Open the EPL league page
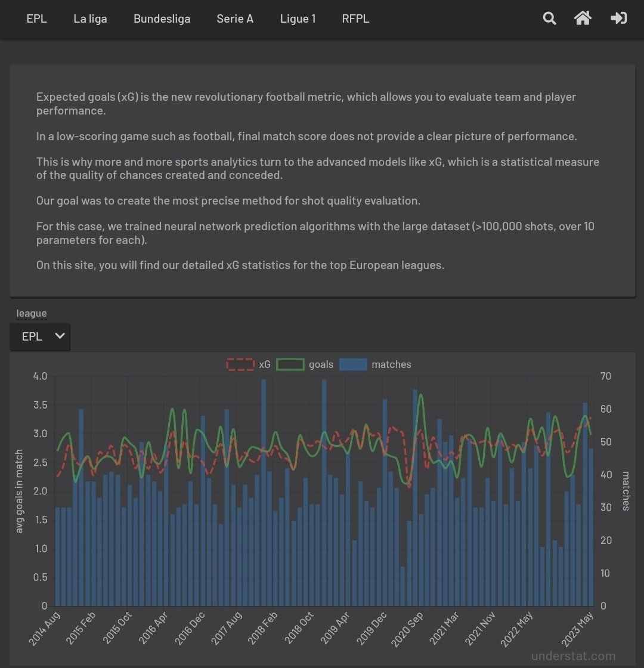The image size is (644, 668). tap(36, 19)
